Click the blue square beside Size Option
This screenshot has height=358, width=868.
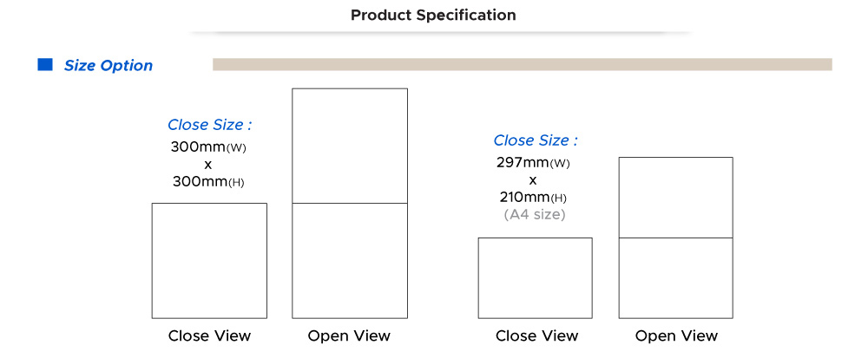click(45, 65)
